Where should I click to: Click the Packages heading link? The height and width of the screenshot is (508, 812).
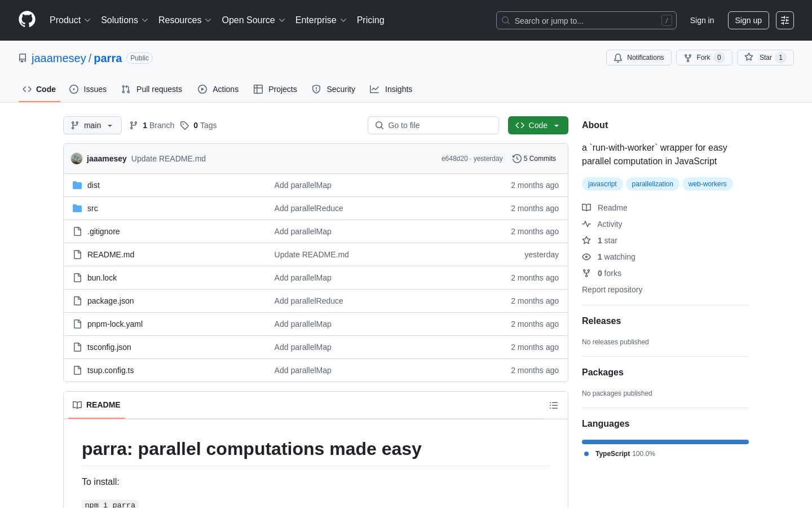pos(603,372)
